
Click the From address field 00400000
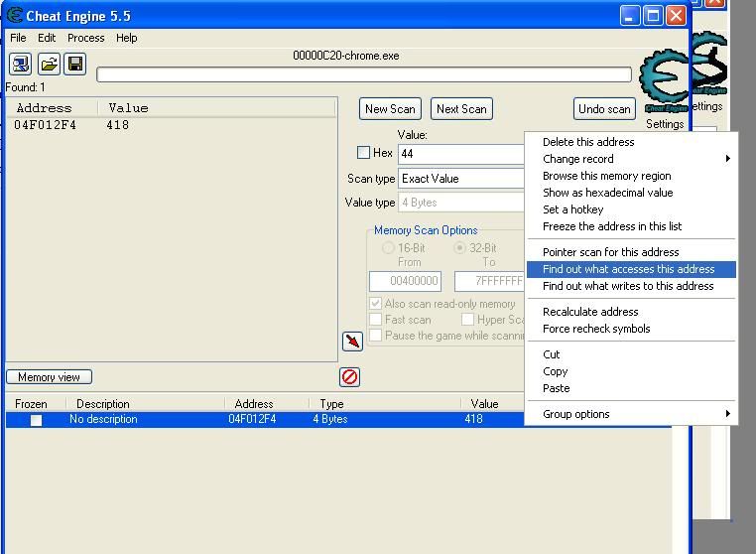click(405, 281)
